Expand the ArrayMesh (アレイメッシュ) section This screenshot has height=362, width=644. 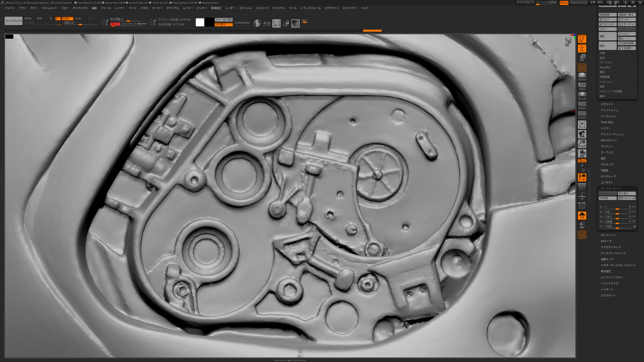pyautogui.click(x=609, y=110)
